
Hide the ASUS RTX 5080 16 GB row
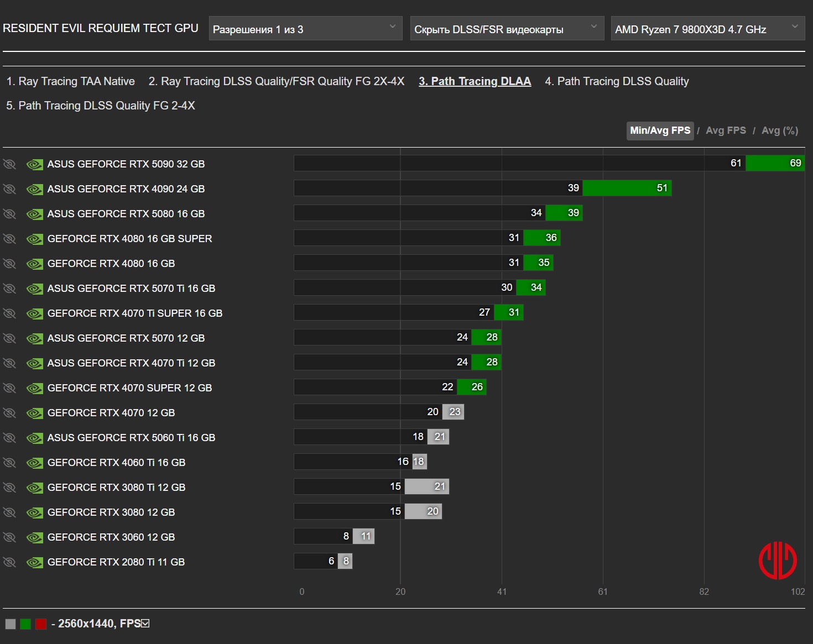pos(9,214)
